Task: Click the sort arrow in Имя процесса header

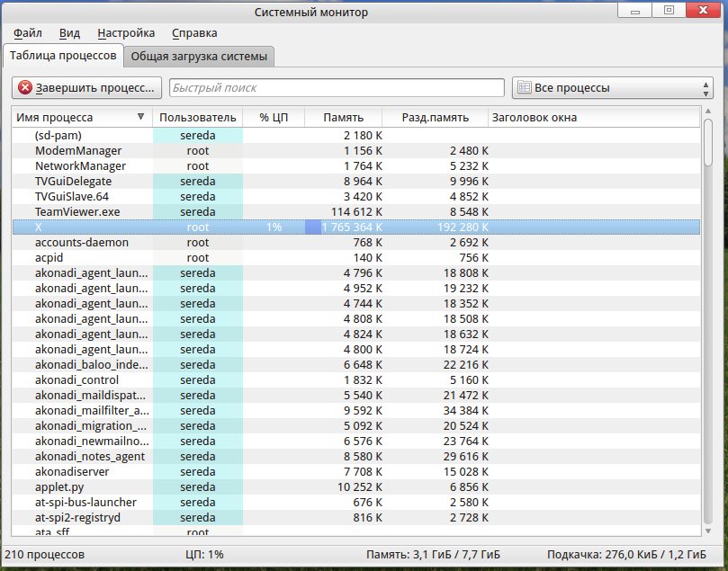Action: click(x=140, y=118)
